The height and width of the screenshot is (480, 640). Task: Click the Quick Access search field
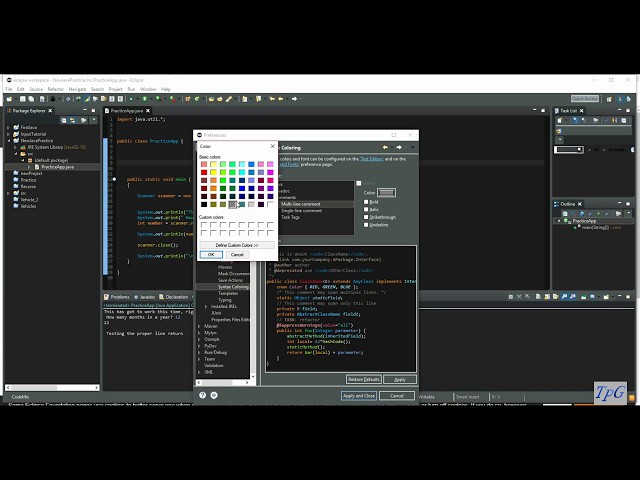[x=585, y=99]
